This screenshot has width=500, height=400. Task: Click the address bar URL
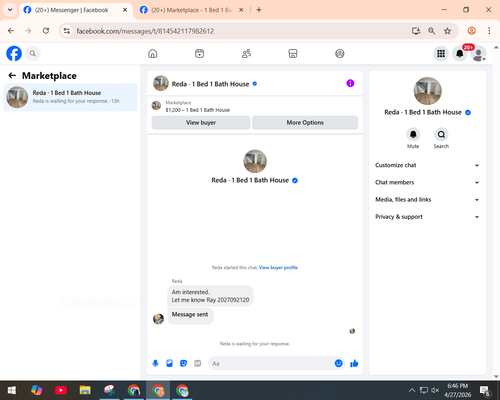pyautogui.click(x=145, y=31)
